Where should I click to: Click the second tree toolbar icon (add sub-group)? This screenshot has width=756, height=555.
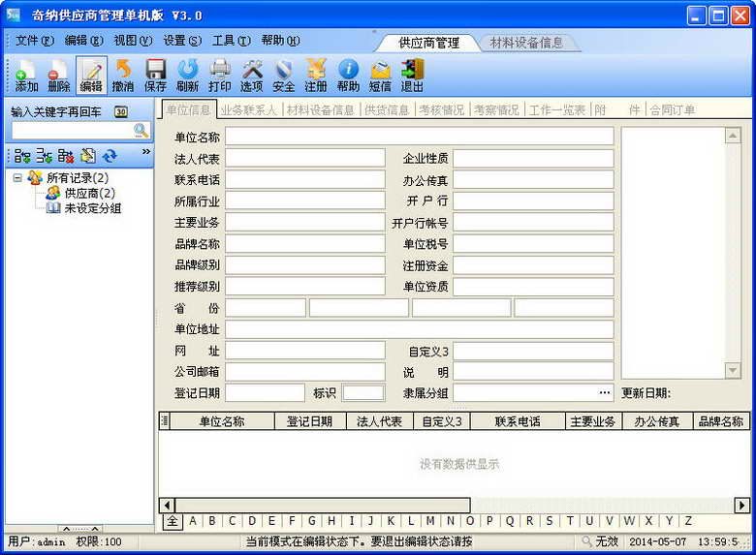coord(44,156)
